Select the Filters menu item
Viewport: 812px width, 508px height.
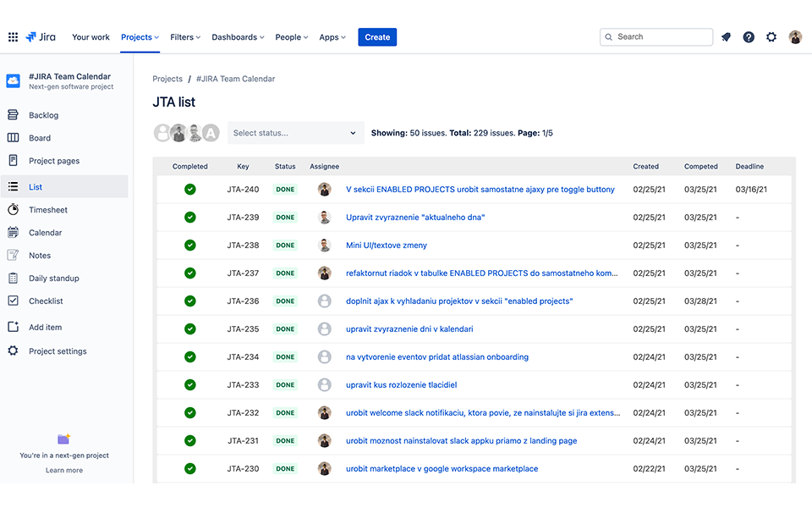tap(184, 37)
